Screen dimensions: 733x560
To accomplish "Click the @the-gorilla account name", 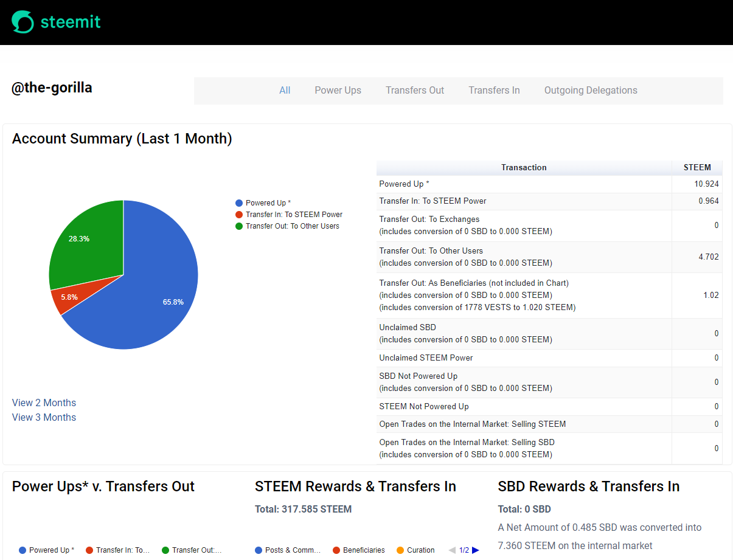I will point(52,88).
